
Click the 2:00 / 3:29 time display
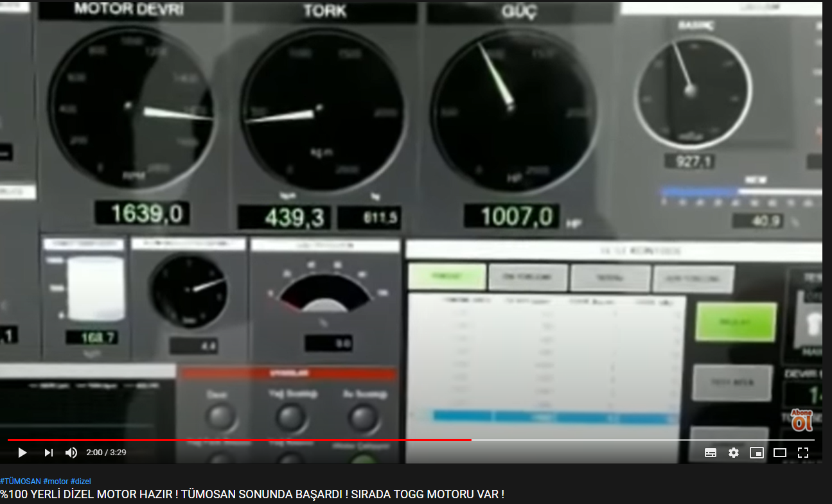[x=106, y=453]
